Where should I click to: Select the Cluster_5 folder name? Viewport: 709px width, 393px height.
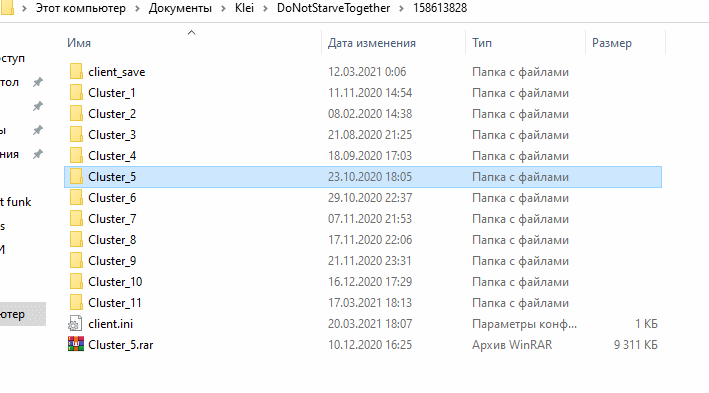point(112,177)
